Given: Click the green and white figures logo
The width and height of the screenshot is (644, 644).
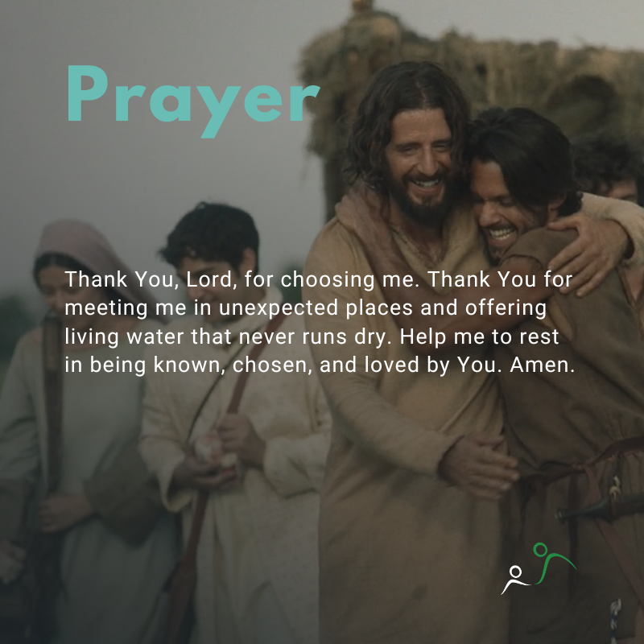Looking at the screenshot, I should [x=539, y=568].
